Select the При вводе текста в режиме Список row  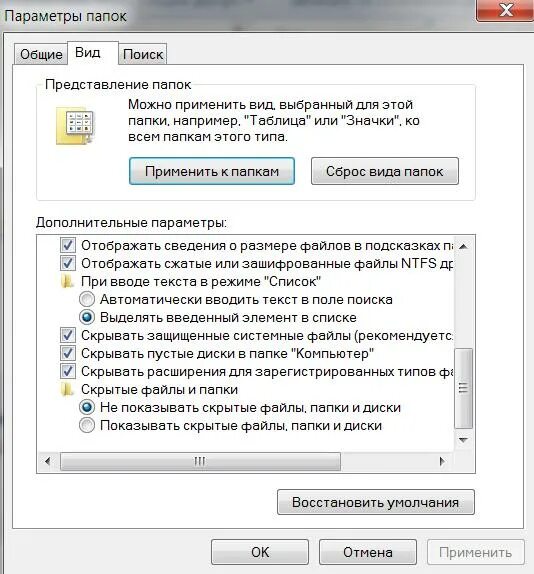[201, 282]
